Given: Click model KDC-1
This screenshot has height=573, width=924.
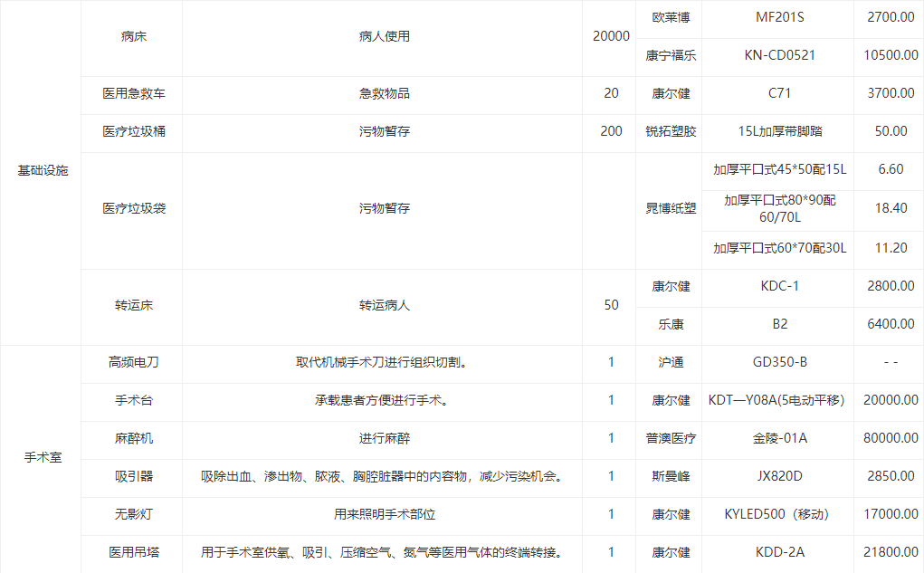Looking at the screenshot, I should [779, 286].
